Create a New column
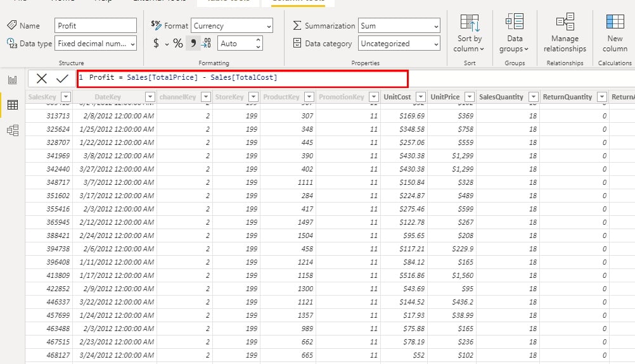Image resolution: width=635 pixels, height=364 pixels. [x=615, y=33]
